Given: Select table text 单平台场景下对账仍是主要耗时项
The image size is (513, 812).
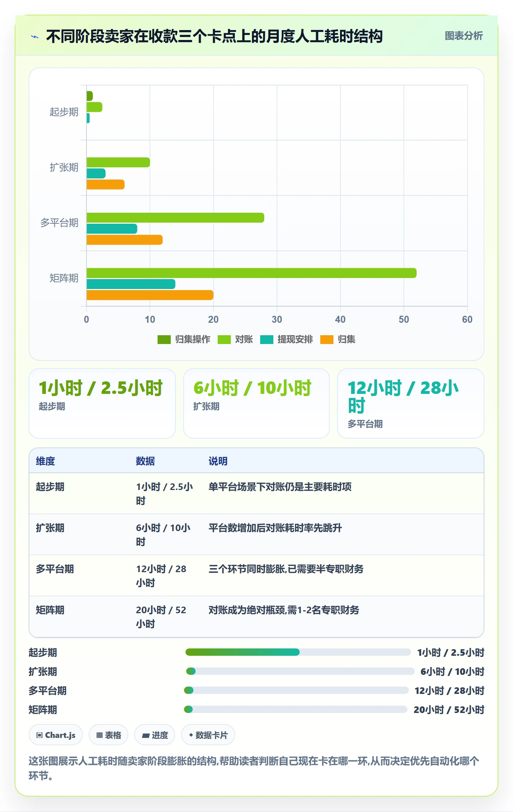Looking at the screenshot, I should pos(280,487).
